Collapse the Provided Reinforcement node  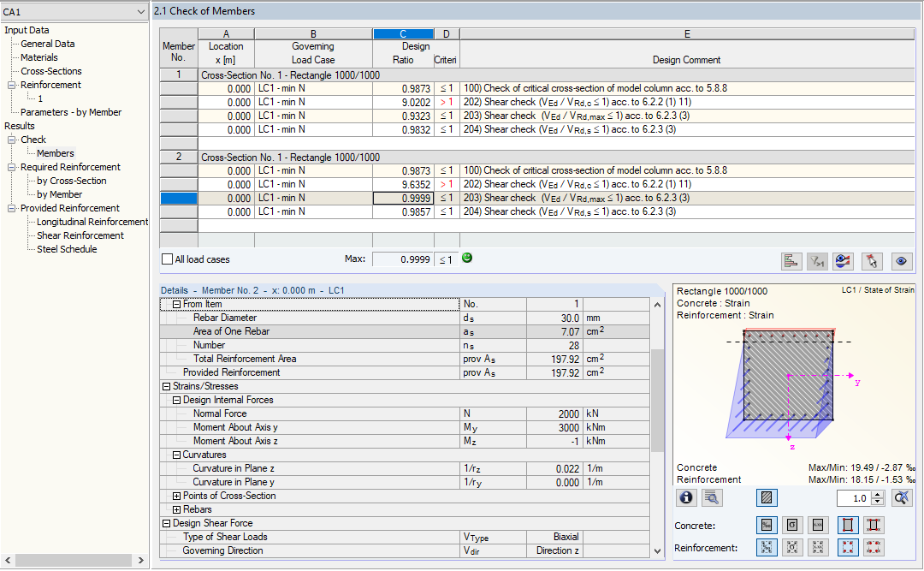[x=11, y=208]
